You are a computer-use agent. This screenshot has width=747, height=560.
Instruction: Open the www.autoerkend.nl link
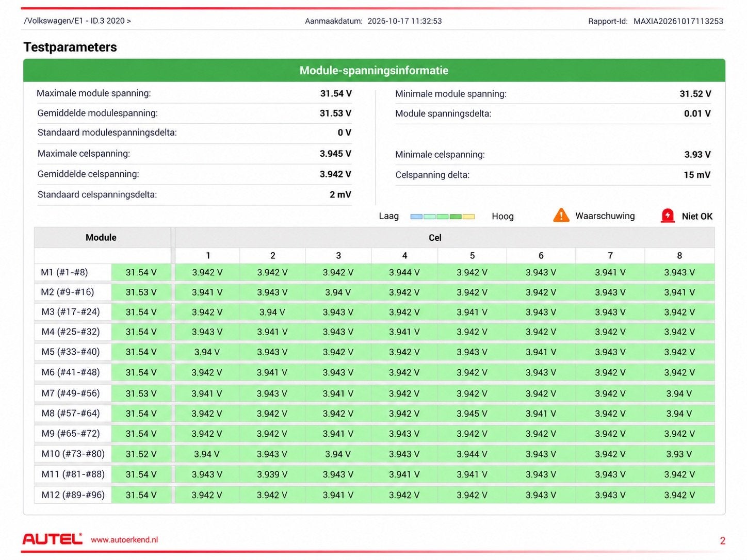tap(124, 540)
